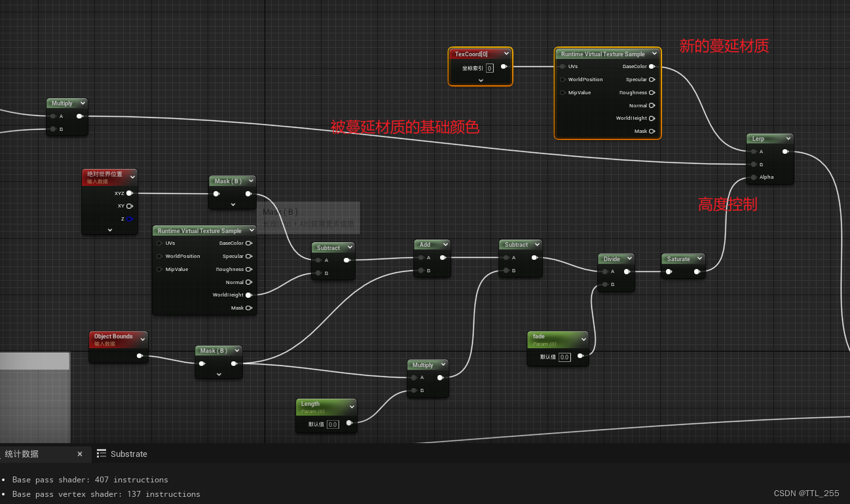The height and width of the screenshot is (504, 850).
Task: Open the Saturate node header dropdown arrow
Action: (x=699, y=259)
